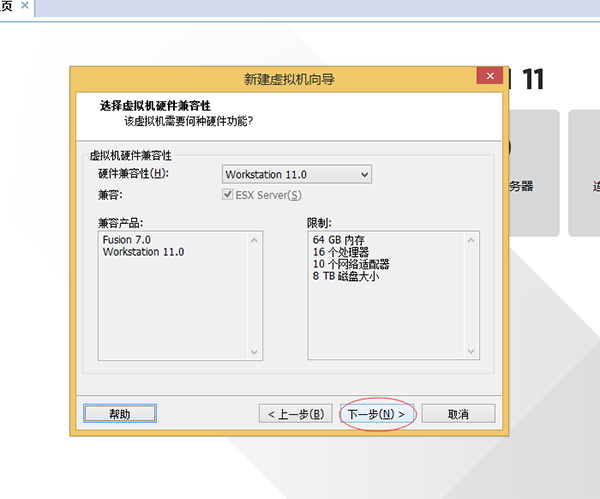This screenshot has width=600, height=499.
Task: Select the 16 个处理器 limit entry
Action: [x=342, y=252]
